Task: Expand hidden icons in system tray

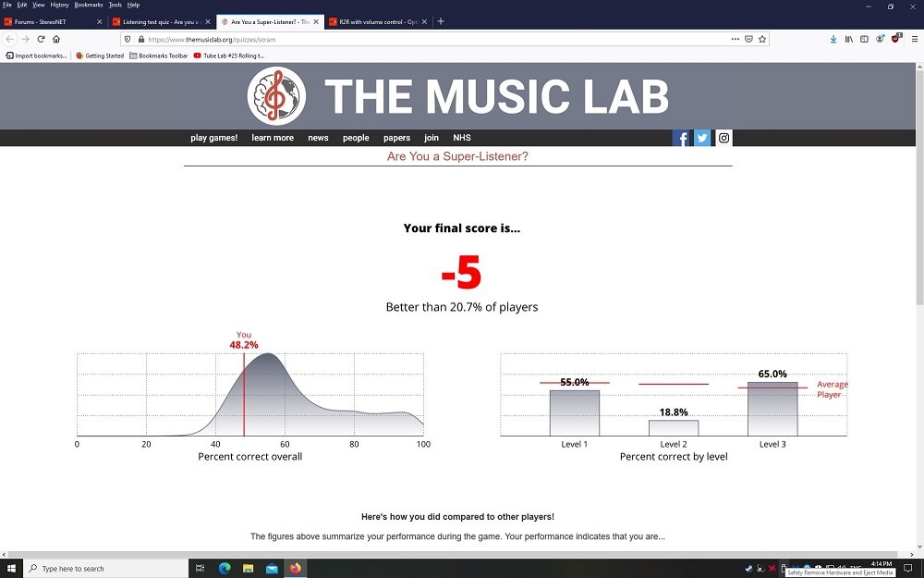Action: (736, 568)
